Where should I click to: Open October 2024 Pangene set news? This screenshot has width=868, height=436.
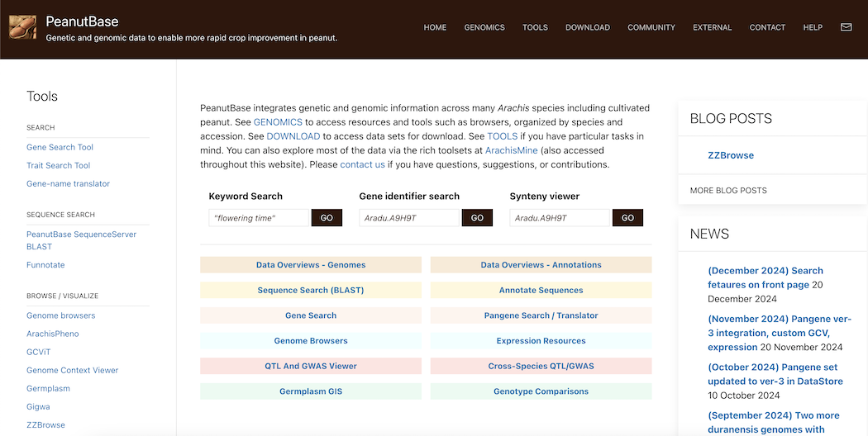point(775,374)
